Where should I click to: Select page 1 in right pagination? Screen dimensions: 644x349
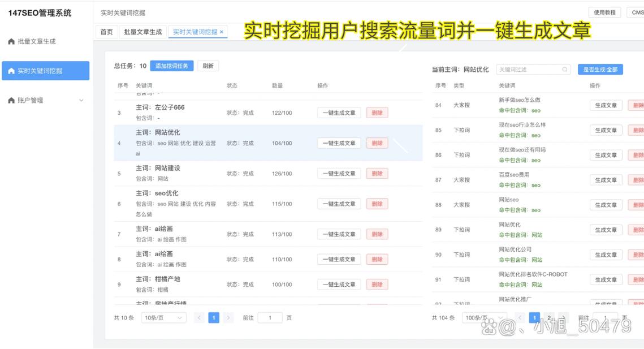point(534,318)
